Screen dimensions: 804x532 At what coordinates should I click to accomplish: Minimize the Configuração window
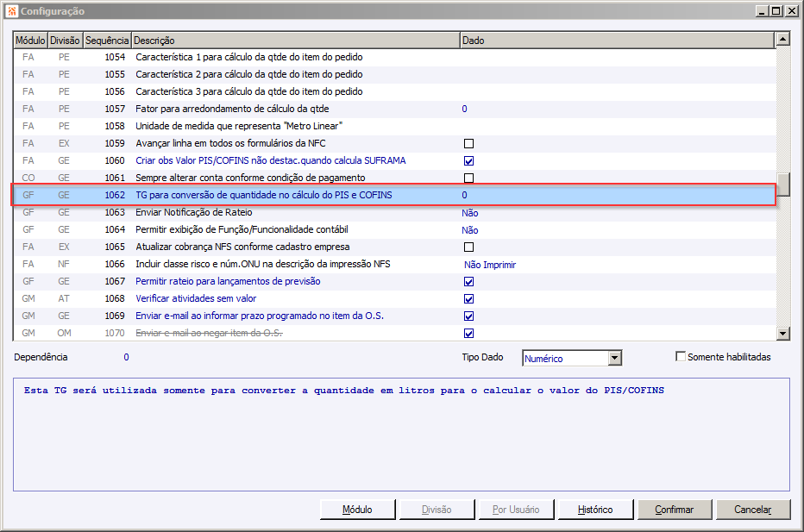pos(762,10)
